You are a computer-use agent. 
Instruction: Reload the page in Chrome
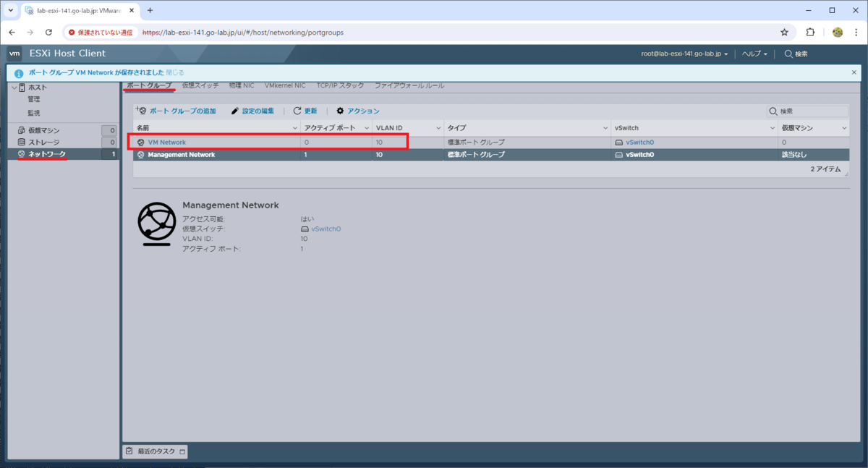(x=48, y=33)
